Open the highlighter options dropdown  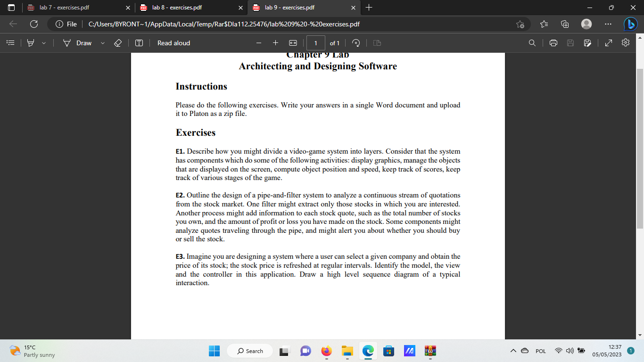tap(42, 42)
